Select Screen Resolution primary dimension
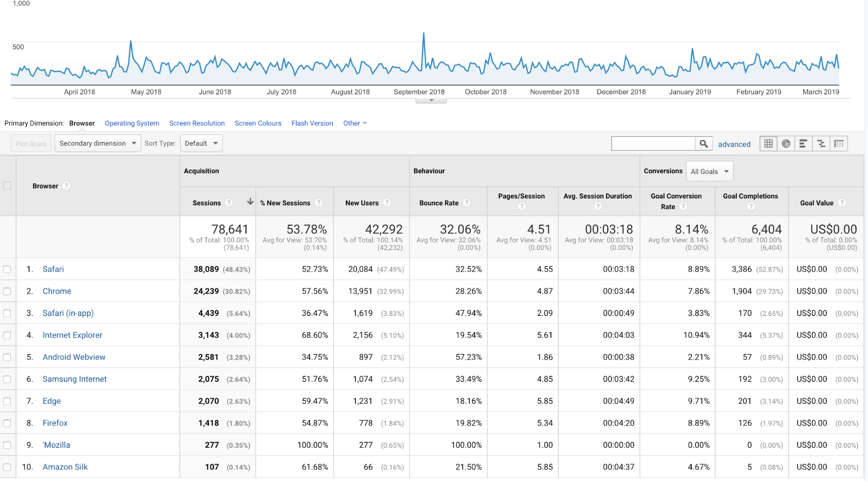This screenshot has width=868, height=482. tap(197, 123)
